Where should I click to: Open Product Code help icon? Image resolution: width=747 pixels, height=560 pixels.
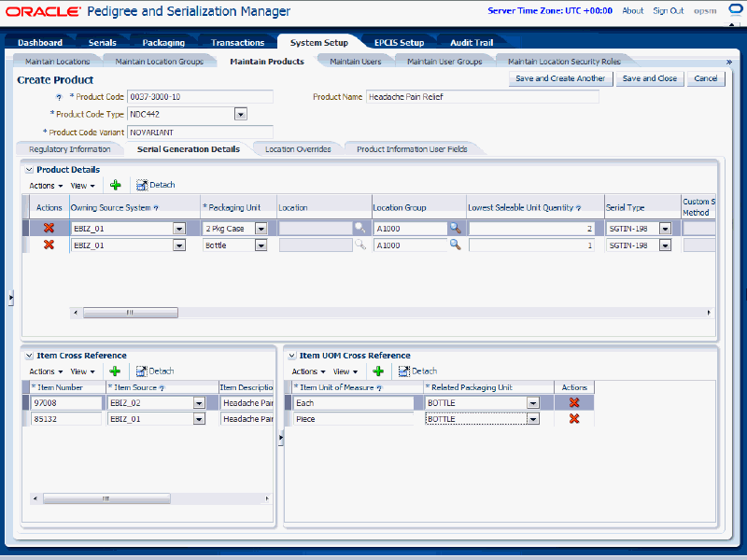click(59, 97)
